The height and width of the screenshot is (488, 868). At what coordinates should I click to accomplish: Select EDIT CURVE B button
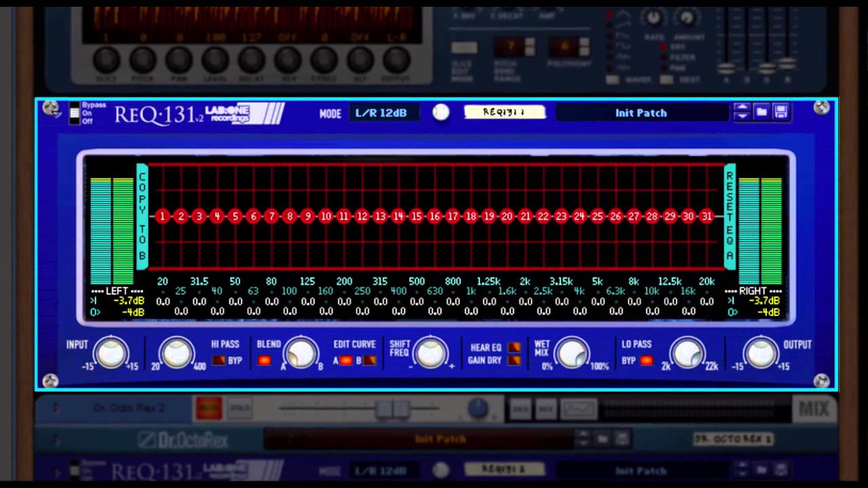point(370,361)
